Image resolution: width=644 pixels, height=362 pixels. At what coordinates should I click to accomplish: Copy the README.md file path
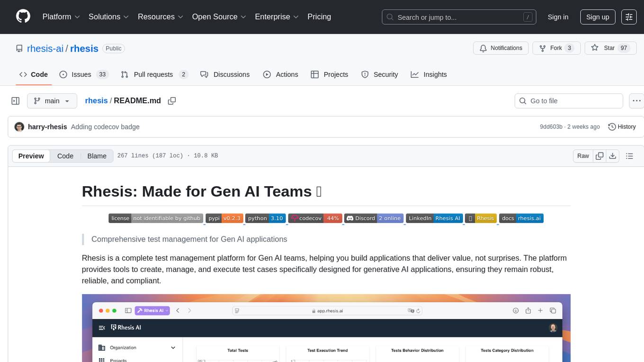tap(172, 101)
